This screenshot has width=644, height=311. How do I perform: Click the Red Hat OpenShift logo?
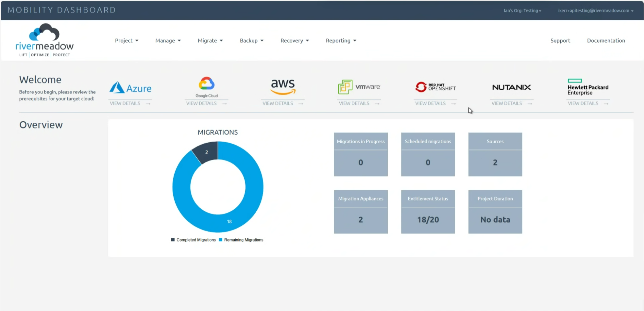435,87
